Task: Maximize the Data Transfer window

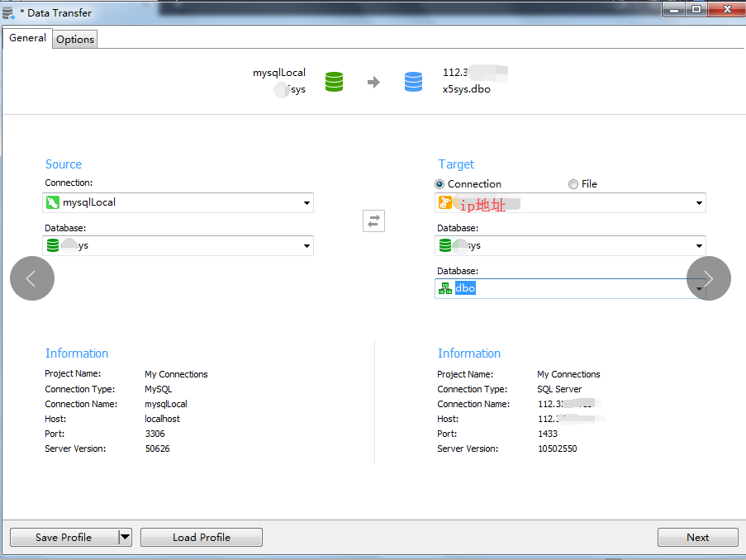Action: click(696, 10)
